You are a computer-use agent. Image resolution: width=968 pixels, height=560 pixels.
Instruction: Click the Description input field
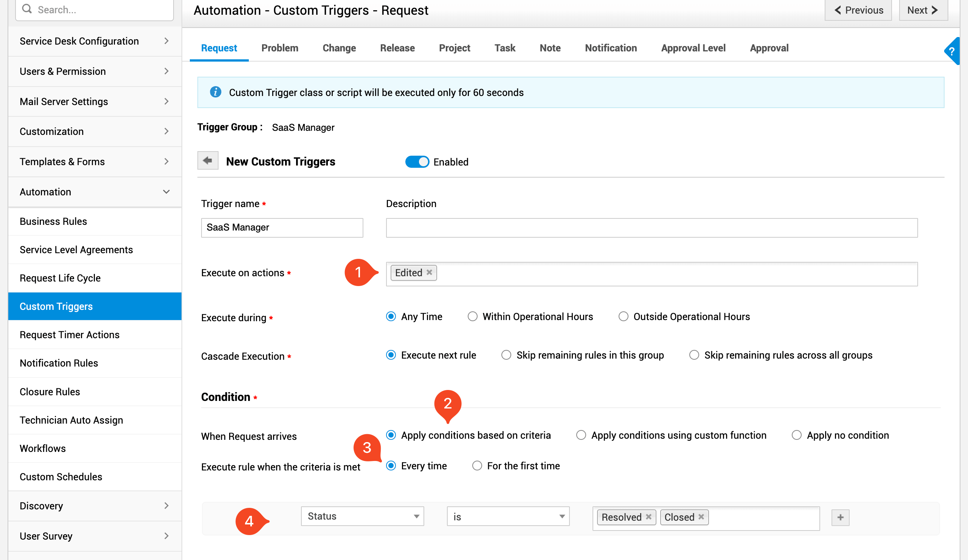pos(652,227)
